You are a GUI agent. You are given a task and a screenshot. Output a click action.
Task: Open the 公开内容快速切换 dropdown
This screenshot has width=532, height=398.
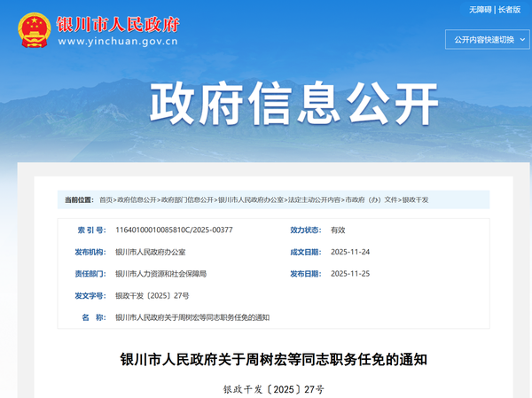tap(483, 40)
